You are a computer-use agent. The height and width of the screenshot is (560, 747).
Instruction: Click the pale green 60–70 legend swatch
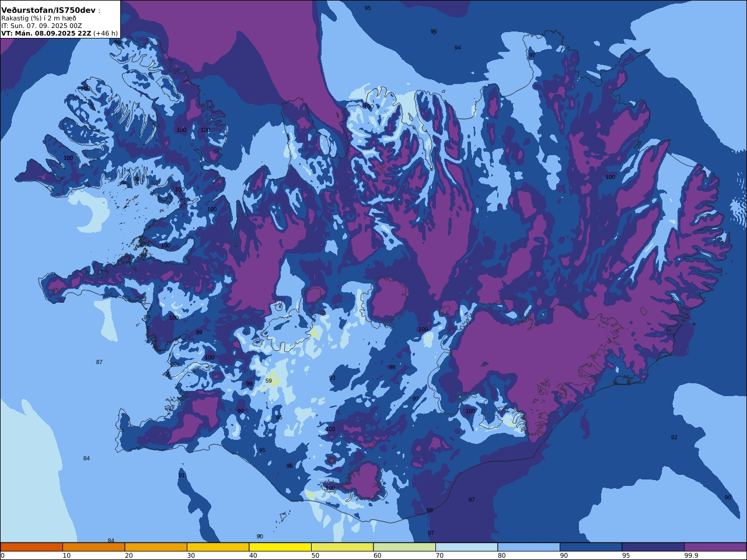click(404, 547)
